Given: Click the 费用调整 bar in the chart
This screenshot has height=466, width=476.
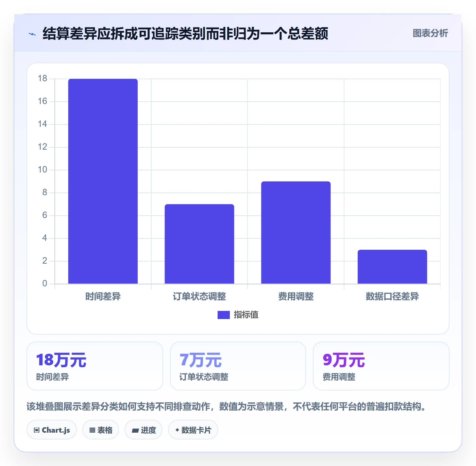Looking at the screenshot, I should pyautogui.click(x=296, y=233).
